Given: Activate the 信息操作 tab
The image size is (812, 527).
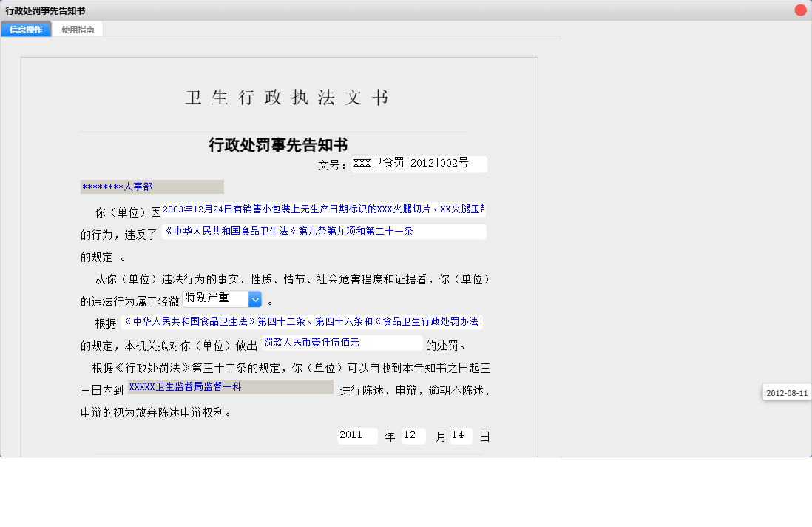Looking at the screenshot, I should coord(26,30).
